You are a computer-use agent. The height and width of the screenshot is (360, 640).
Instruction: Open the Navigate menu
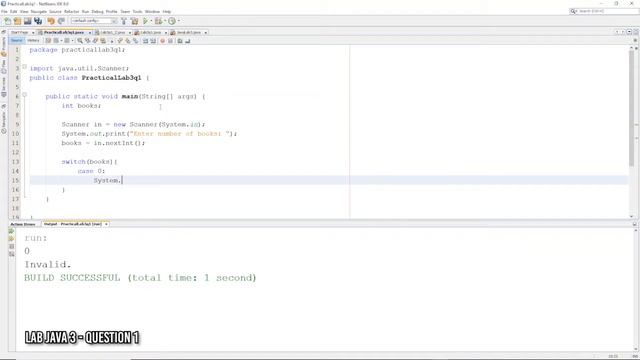coord(39,11)
